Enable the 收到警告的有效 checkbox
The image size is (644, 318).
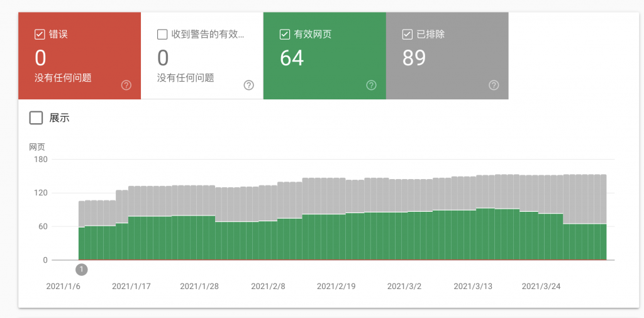point(162,34)
